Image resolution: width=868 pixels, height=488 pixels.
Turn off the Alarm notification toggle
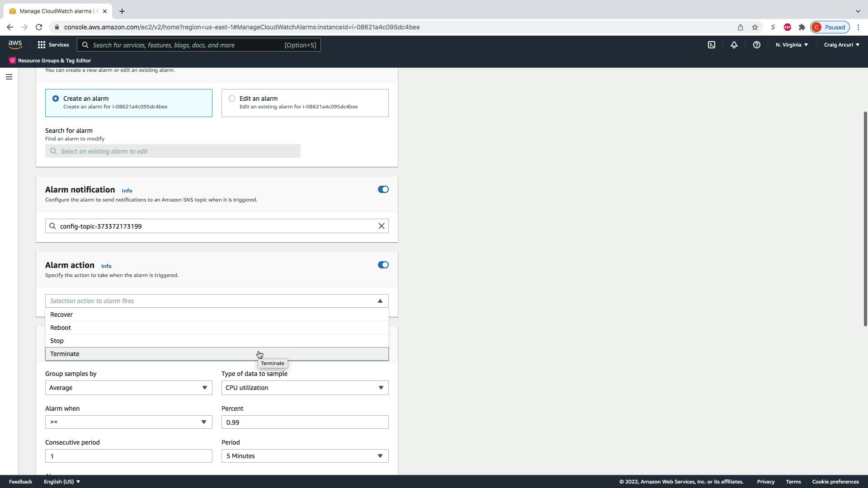[x=383, y=189]
